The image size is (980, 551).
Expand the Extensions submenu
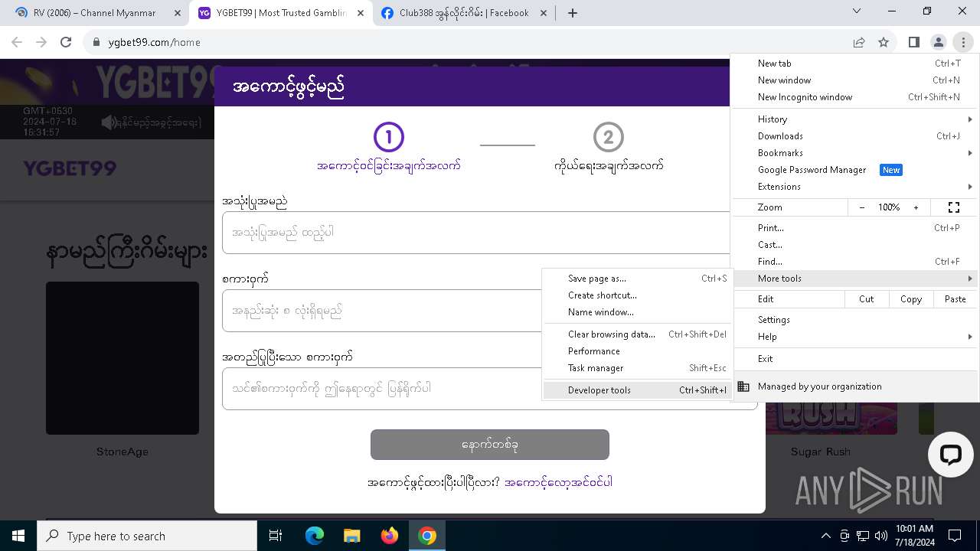coord(856,187)
